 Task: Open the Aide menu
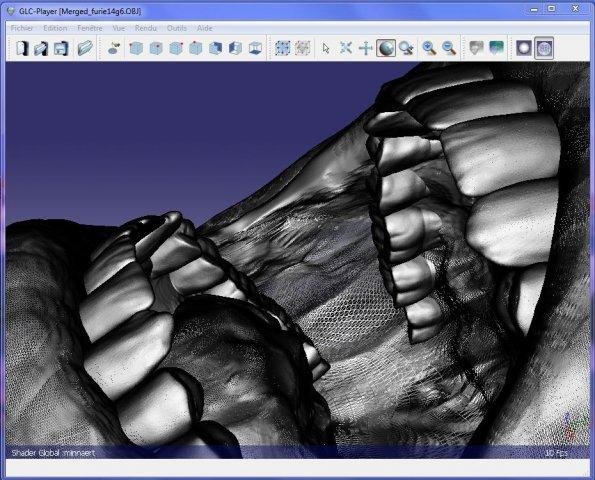205,28
